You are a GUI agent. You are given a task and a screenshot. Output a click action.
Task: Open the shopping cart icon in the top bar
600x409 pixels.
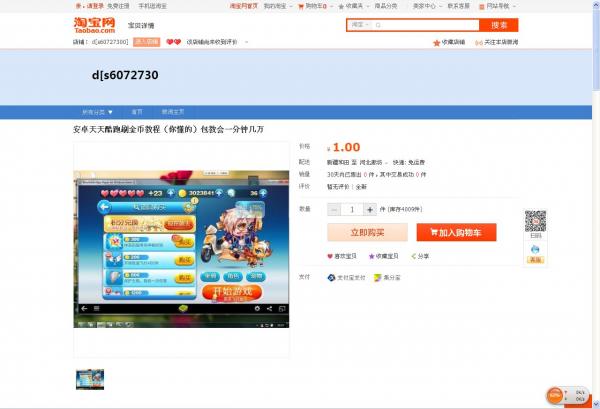pos(301,6)
